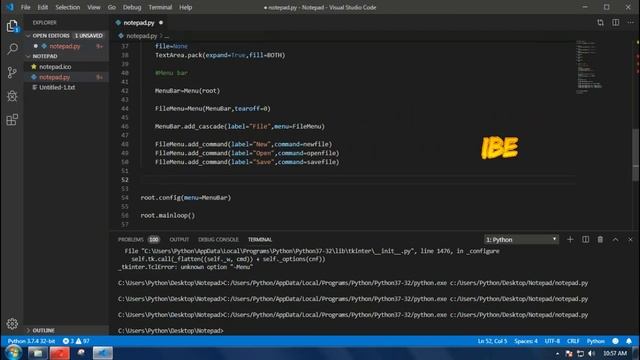Change indentation via Spaces: 4
The height and width of the screenshot is (360, 640).
(526, 341)
